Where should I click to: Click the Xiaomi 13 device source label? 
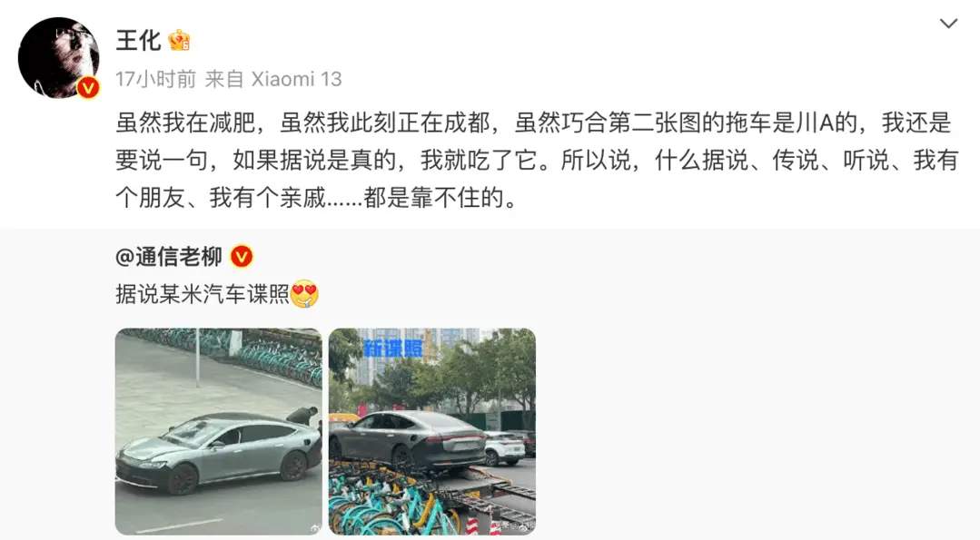pyautogui.click(x=296, y=79)
